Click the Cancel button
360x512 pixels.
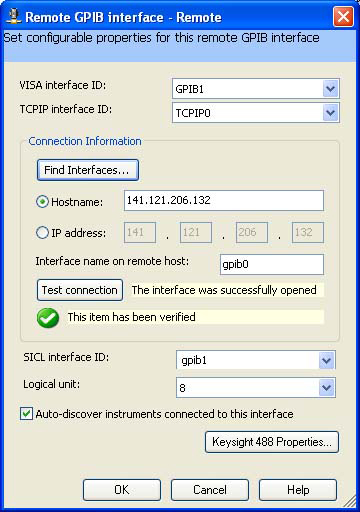point(210,490)
